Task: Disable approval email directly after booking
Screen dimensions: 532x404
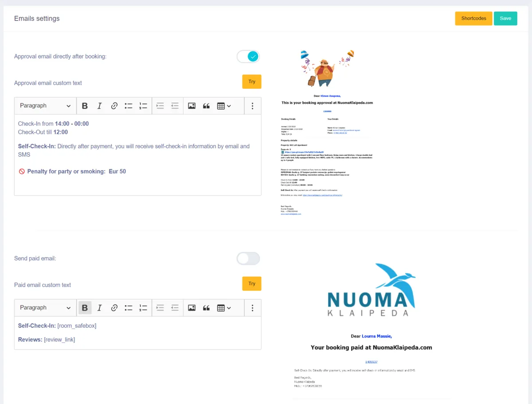Action: coord(248,56)
